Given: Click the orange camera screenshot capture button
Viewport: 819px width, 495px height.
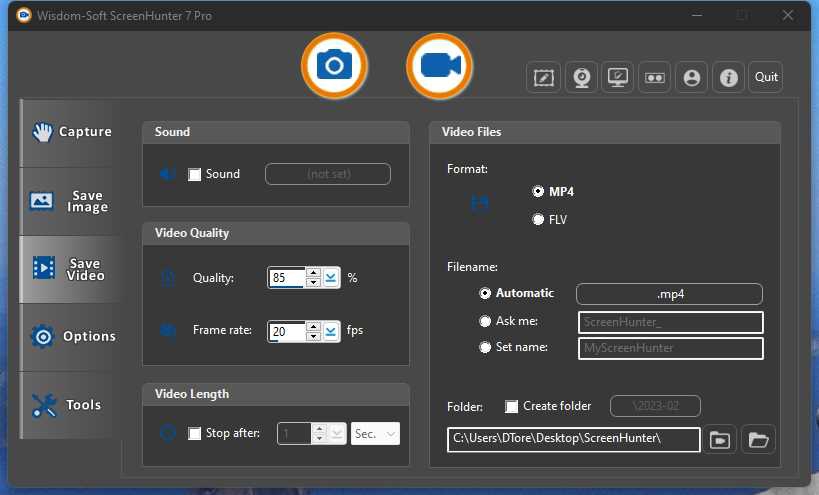Looking at the screenshot, I should point(334,66).
